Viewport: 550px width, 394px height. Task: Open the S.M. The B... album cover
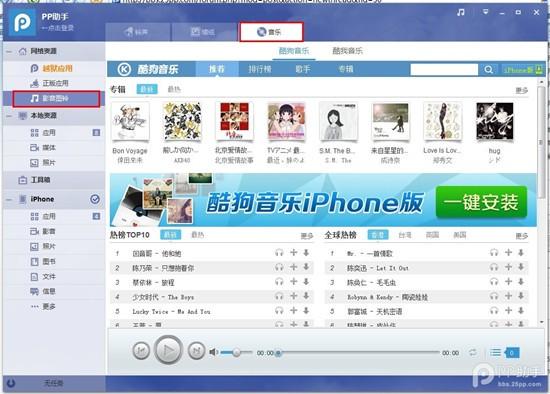pos(338,121)
